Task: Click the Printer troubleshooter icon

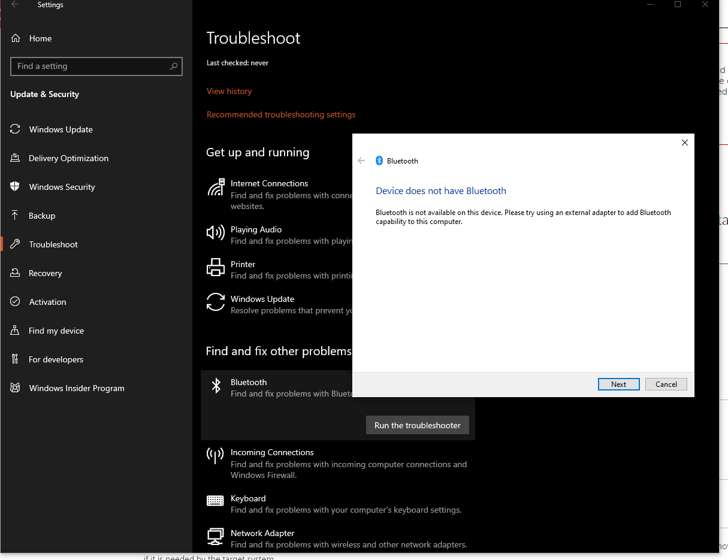Action: pyautogui.click(x=216, y=267)
